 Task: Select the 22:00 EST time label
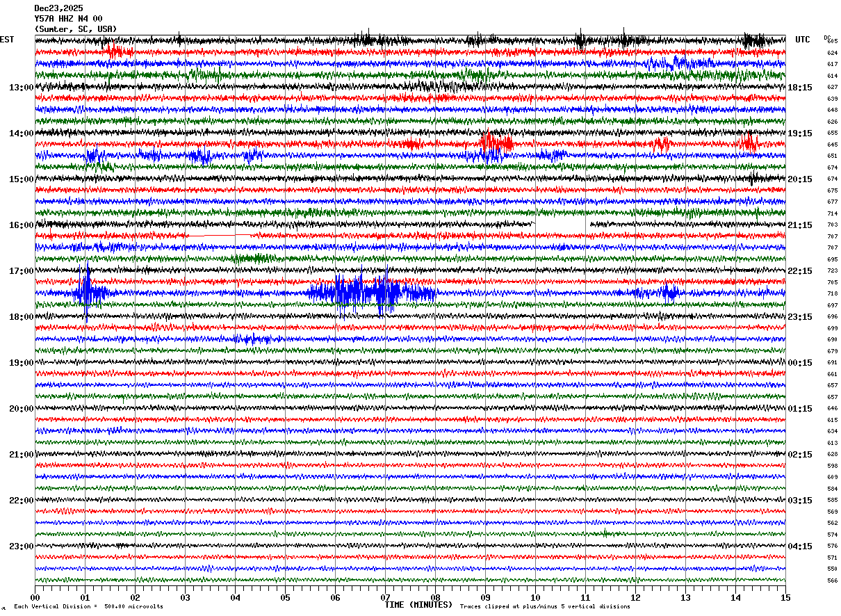(22, 501)
